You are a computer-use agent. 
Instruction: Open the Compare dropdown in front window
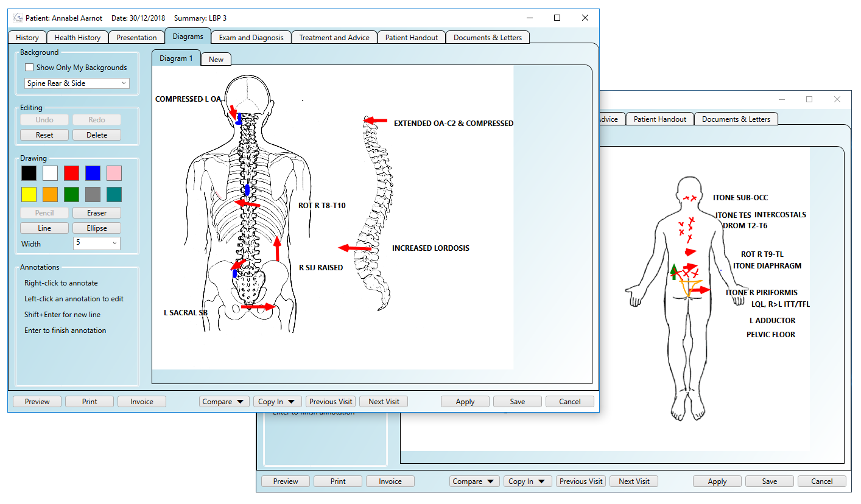[224, 402]
